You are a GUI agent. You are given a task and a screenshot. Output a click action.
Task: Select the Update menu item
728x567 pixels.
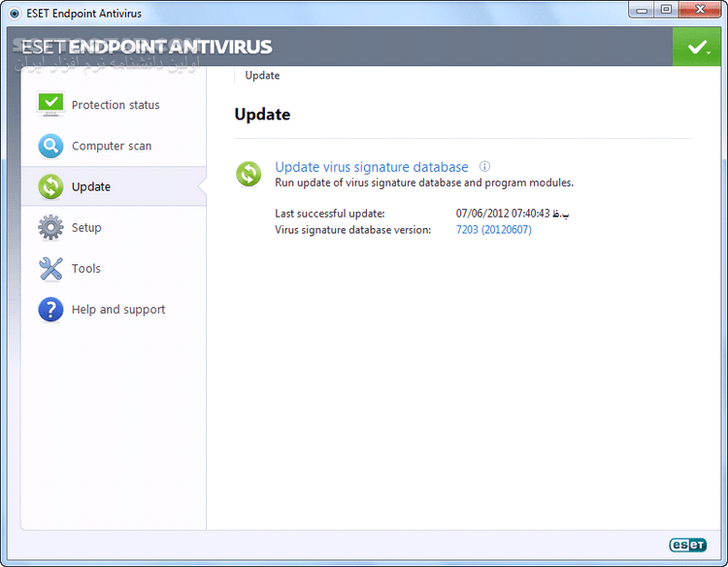click(115, 186)
